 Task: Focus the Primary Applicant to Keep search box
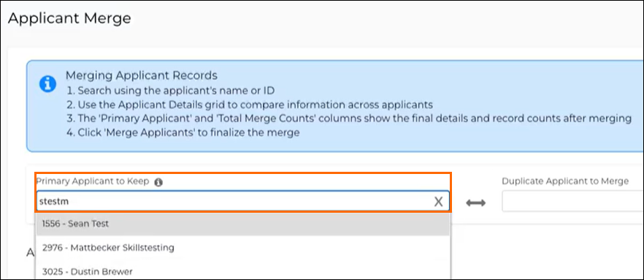click(242, 202)
